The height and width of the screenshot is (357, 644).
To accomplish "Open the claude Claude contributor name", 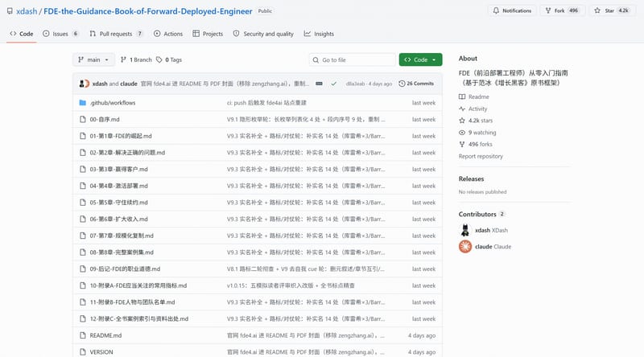I will tap(493, 247).
